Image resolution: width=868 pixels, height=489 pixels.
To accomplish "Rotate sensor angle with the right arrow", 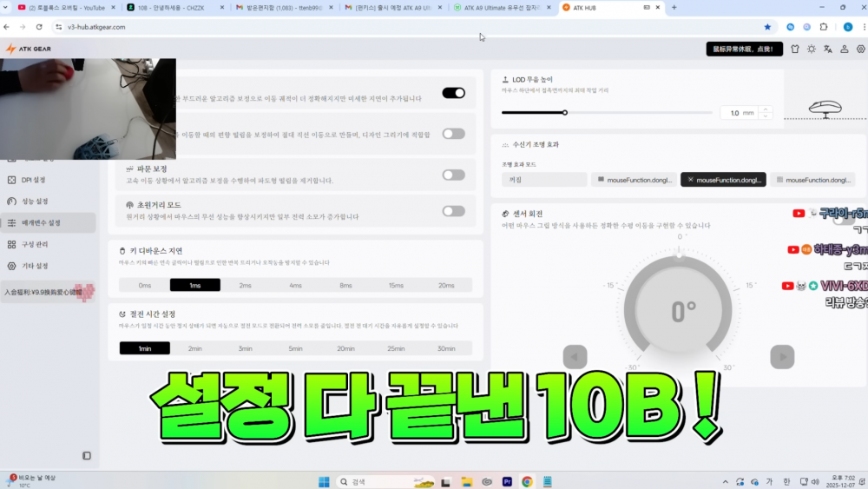I will click(782, 356).
